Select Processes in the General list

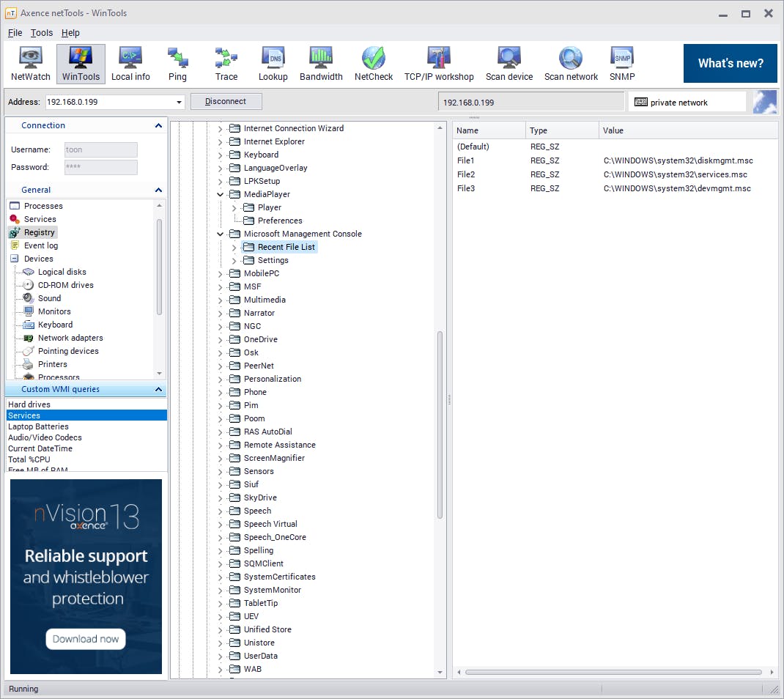[43, 206]
